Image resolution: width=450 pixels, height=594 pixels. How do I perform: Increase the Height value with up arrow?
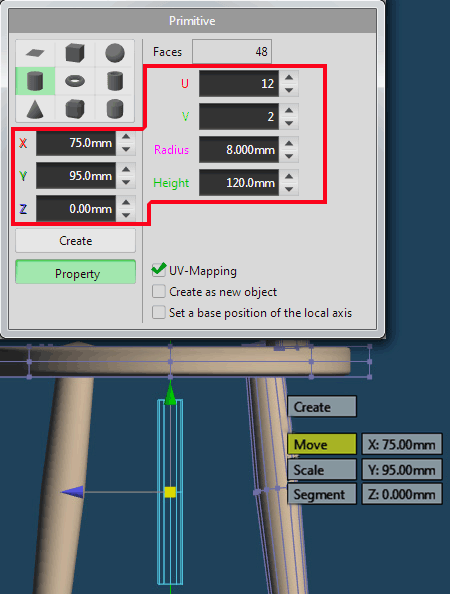tap(289, 176)
